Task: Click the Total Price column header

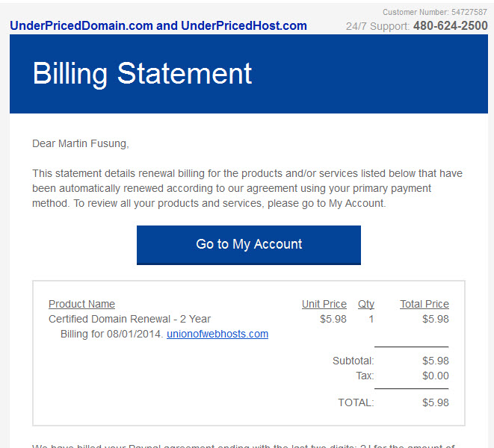Action: (x=424, y=304)
